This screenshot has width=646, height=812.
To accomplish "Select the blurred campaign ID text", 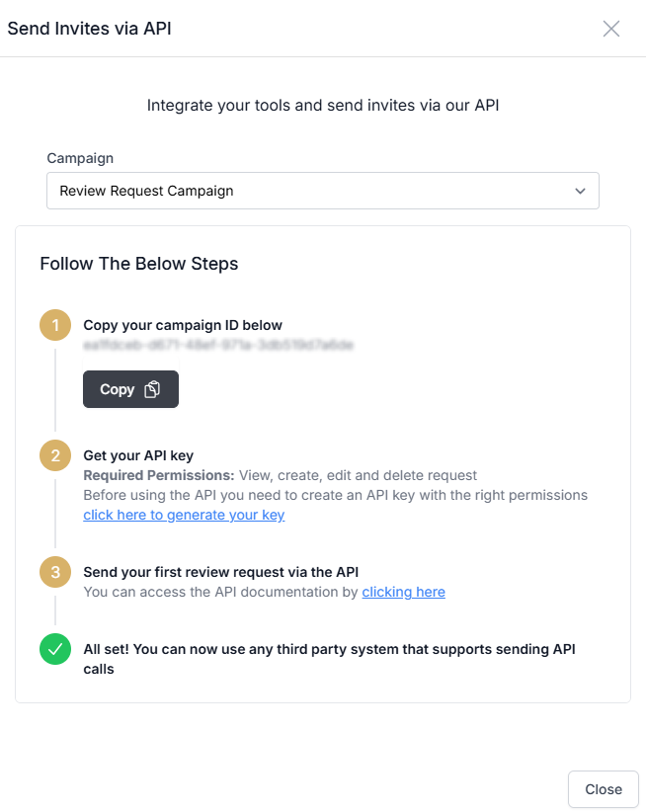I will pyautogui.click(x=218, y=346).
